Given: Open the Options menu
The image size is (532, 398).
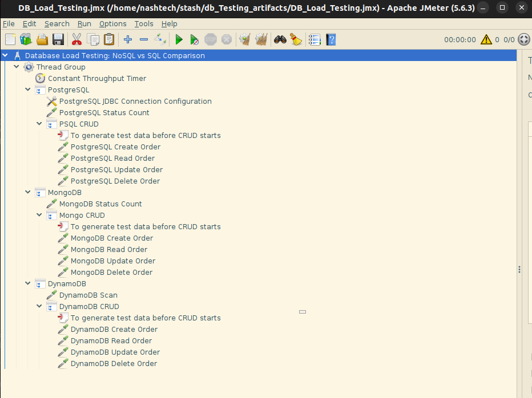Looking at the screenshot, I should point(112,24).
